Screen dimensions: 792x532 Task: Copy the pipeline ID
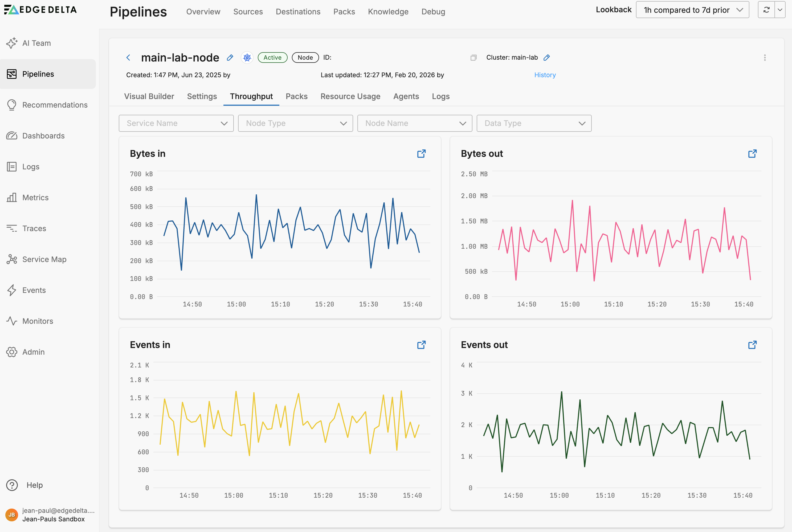click(473, 58)
